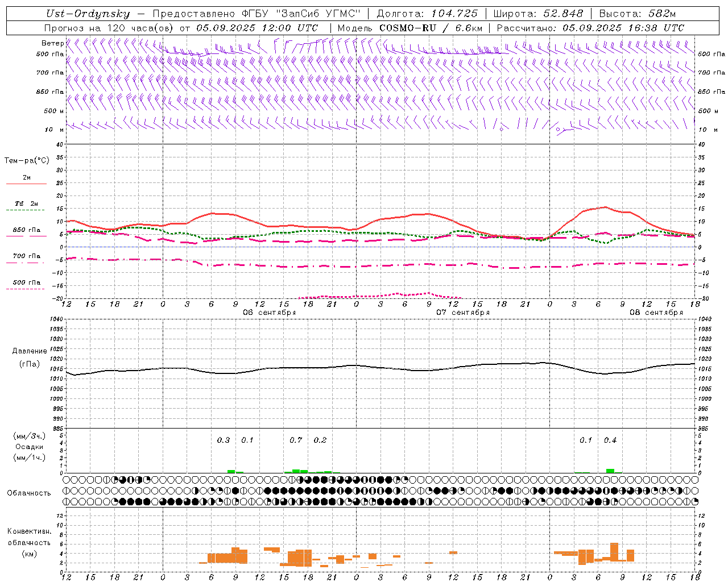
Task: Click the '10 м' wind level label on left
Action: pos(54,130)
